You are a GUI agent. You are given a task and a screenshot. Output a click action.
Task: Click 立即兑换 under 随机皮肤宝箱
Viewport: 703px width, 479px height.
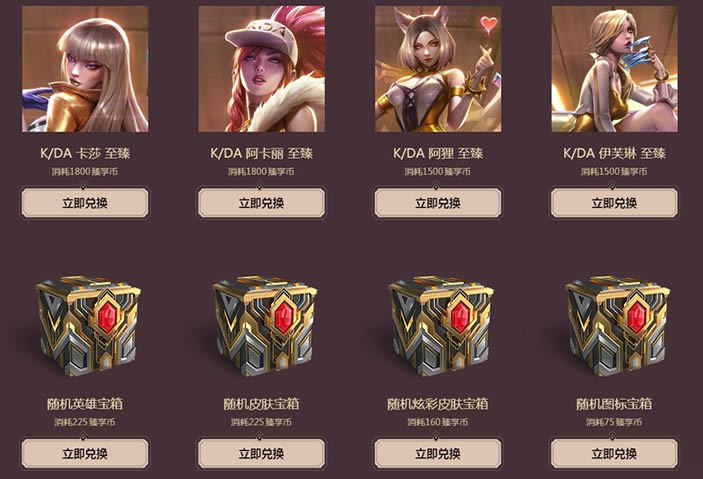pyautogui.click(x=261, y=453)
